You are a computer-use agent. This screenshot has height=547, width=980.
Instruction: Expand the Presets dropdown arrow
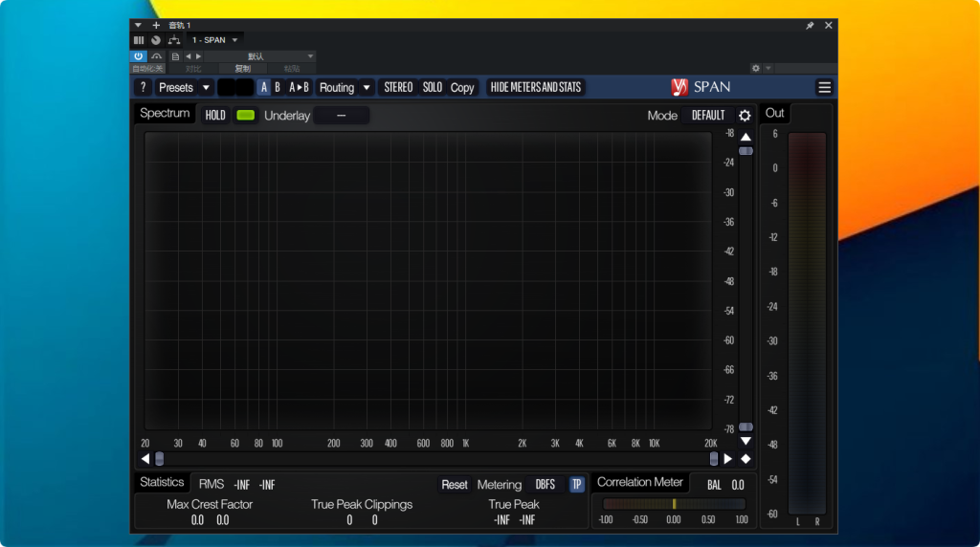point(206,87)
